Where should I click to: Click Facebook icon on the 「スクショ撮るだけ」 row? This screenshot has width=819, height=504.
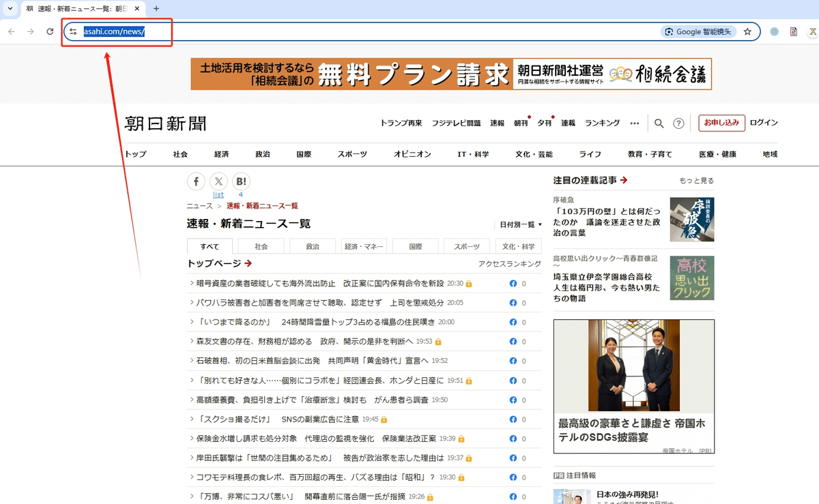point(513,419)
